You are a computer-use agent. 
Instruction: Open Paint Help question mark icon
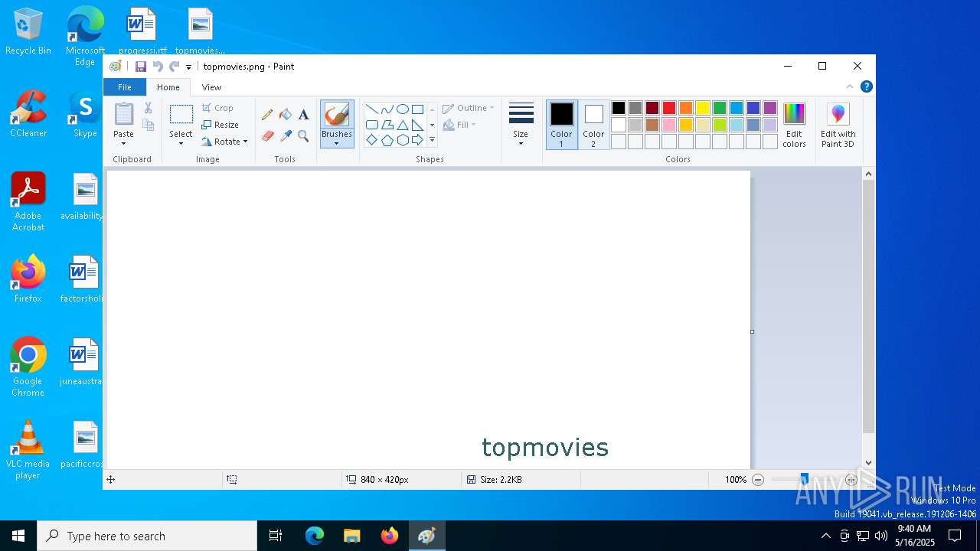[866, 86]
